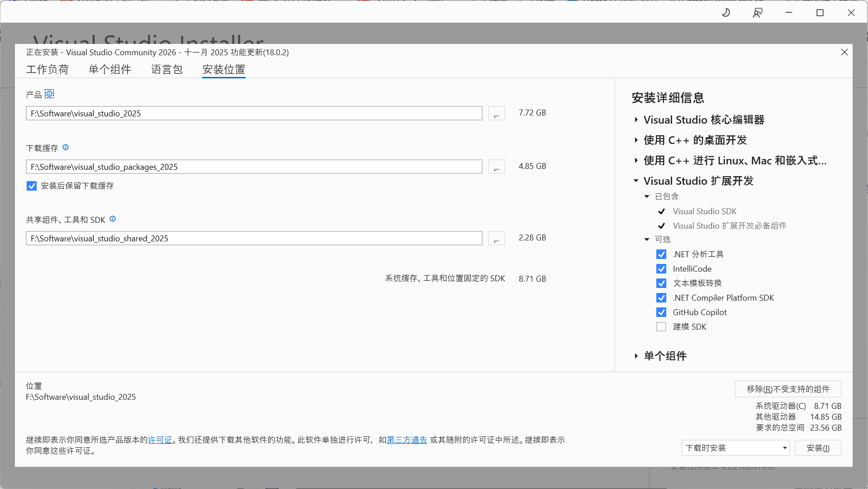
Task: Click 要求的总空间 23.56 GB text
Action: 798,428
